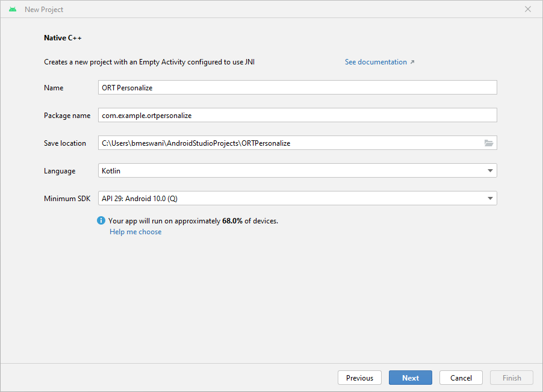Click the Finish button
The height and width of the screenshot is (392, 543).
pyautogui.click(x=511, y=378)
